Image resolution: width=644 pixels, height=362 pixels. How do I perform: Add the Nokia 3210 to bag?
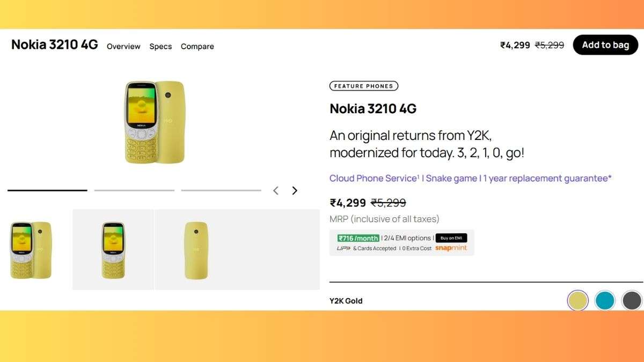pyautogui.click(x=605, y=45)
